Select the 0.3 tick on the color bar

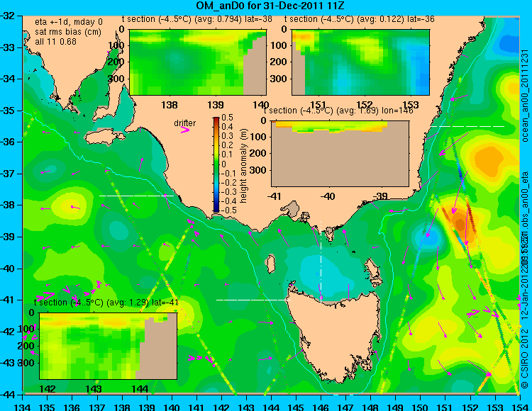coord(227,136)
